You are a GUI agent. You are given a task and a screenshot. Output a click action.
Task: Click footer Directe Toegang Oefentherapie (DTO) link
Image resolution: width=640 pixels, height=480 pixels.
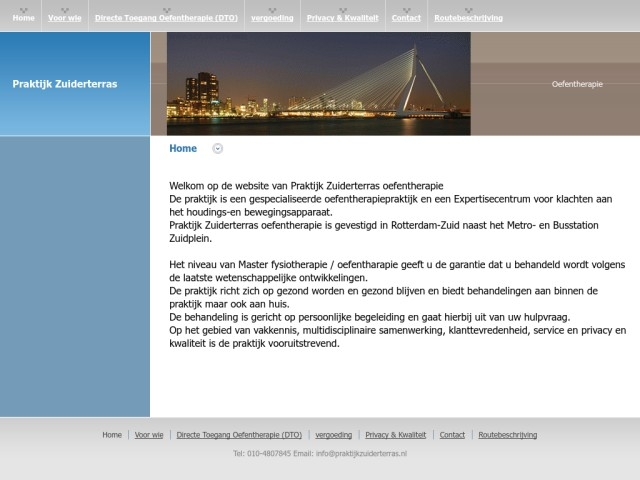tap(239, 435)
